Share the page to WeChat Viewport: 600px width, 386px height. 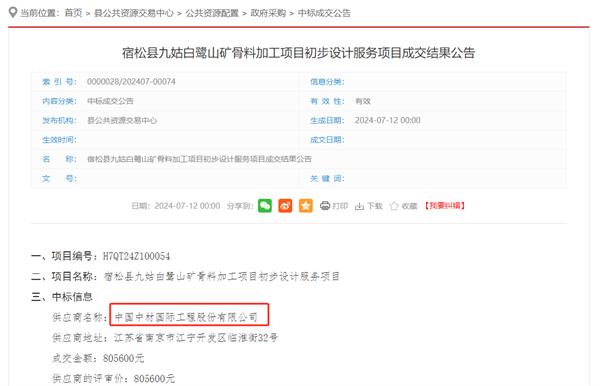click(x=265, y=206)
